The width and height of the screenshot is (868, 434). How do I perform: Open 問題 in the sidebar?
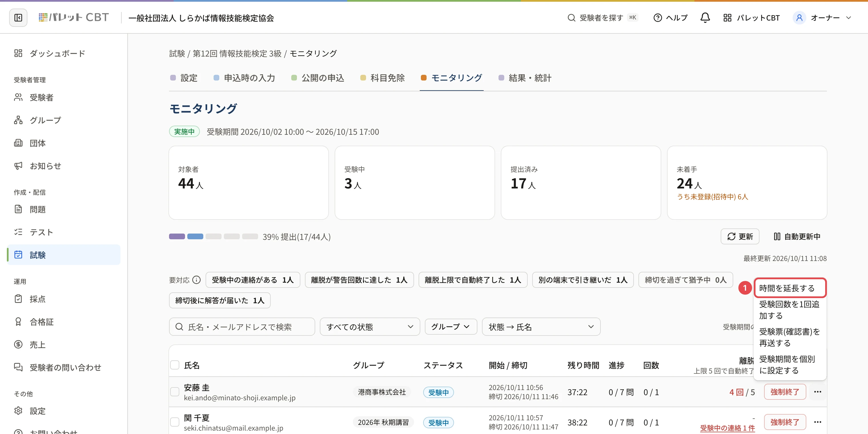pos(64,209)
